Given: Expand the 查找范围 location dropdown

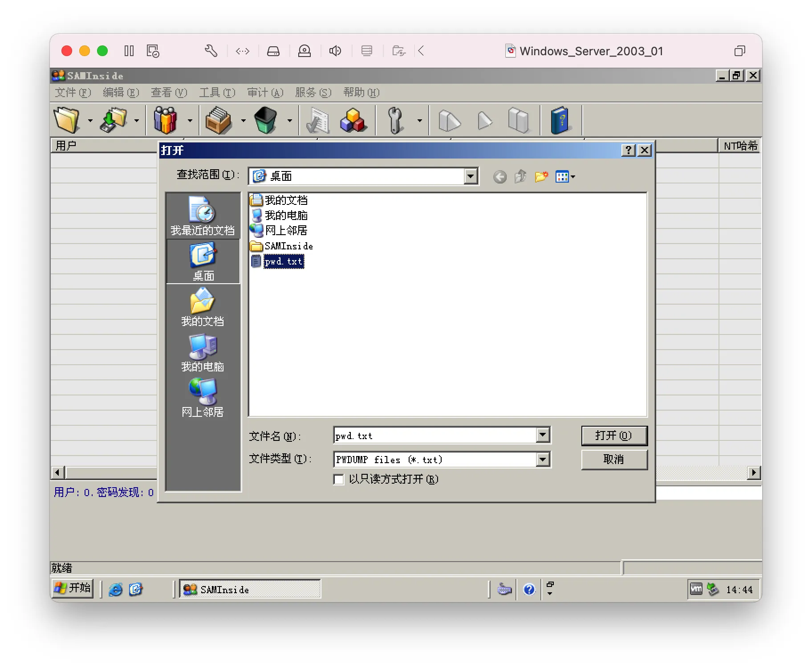Looking at the screenshot, I should (471, 176).
